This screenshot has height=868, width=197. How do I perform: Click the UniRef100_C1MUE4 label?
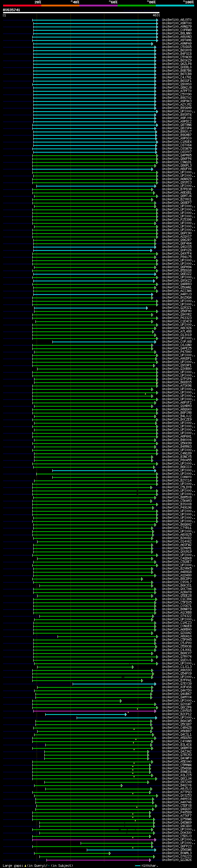tap(177, 142)
